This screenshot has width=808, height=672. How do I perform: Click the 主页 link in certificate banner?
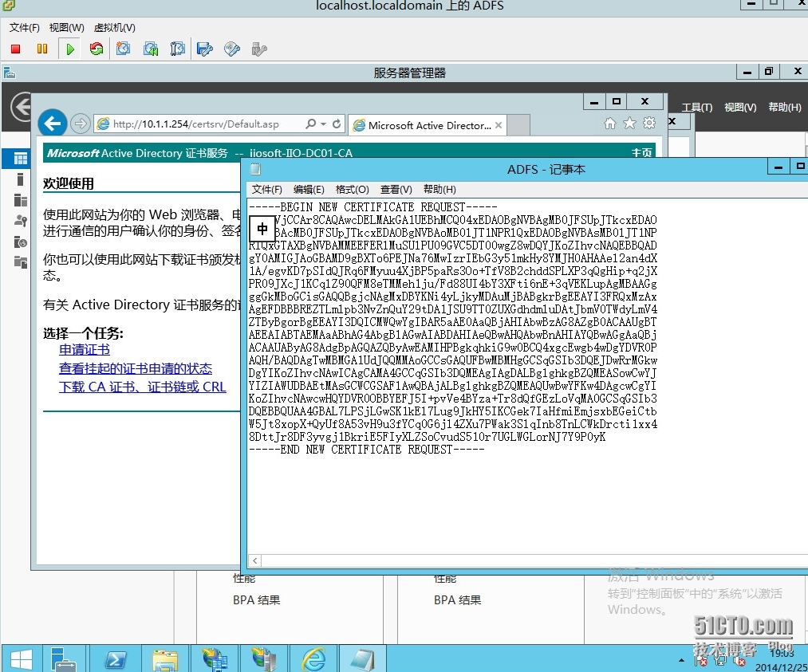[x=641, y=153]
